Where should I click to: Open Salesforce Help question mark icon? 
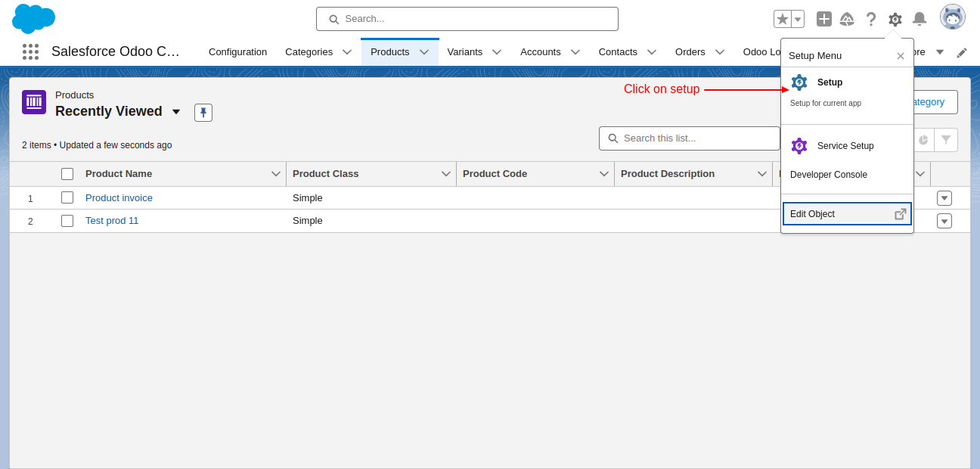871,20
